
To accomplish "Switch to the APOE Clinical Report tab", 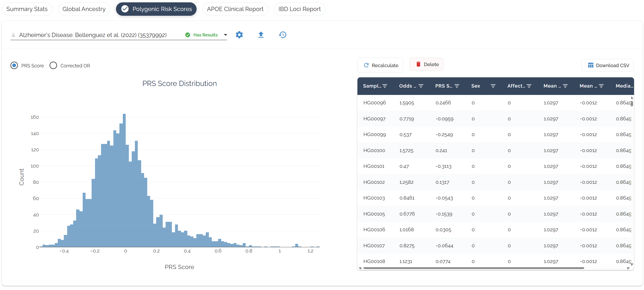I will click(x=235, y=9).
